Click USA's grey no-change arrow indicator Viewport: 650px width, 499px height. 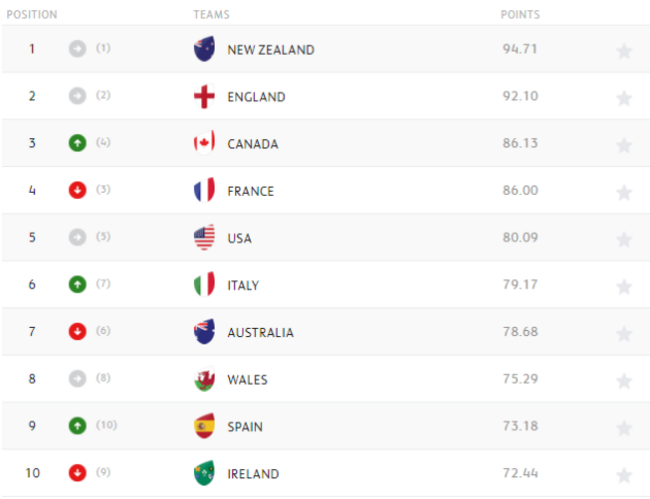(78, 237)
